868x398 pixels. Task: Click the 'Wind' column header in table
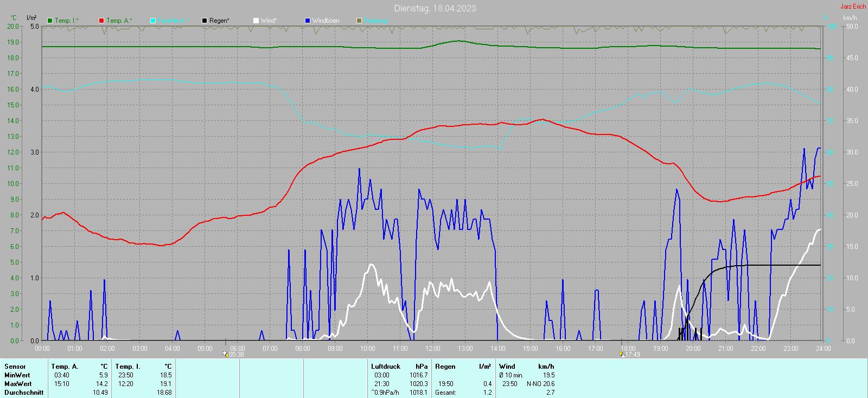507,367
